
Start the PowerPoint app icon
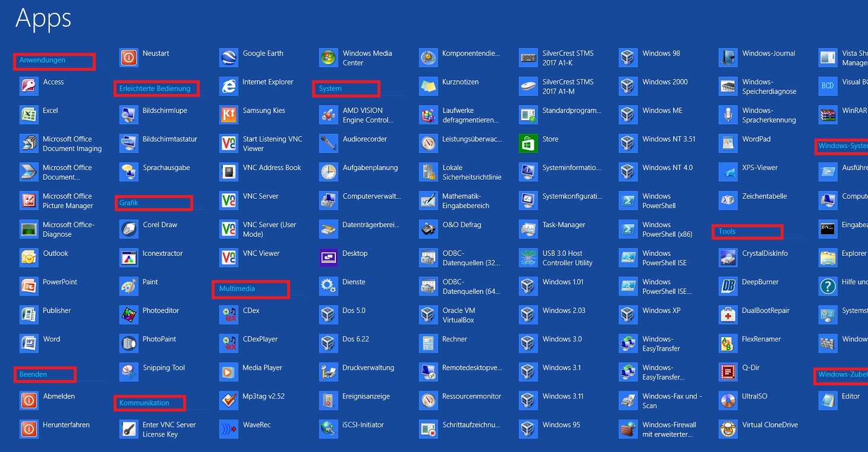click(x=29, y=286)
